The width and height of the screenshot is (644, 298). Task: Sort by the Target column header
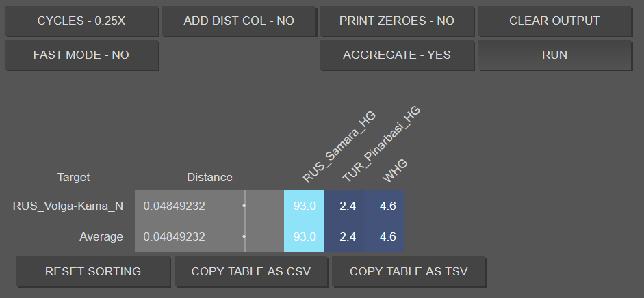[x=73, y=177]
